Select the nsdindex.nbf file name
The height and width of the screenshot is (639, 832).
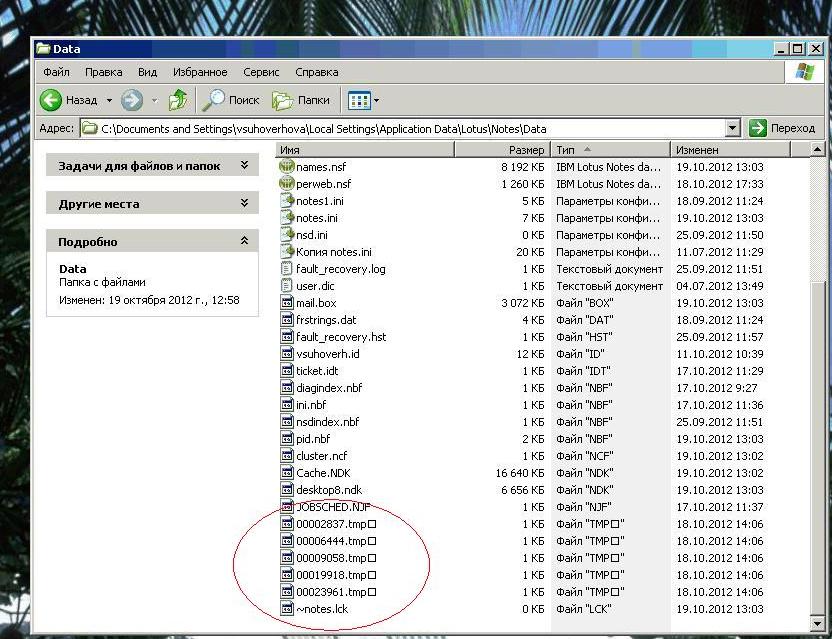click(x=327, y=422)
